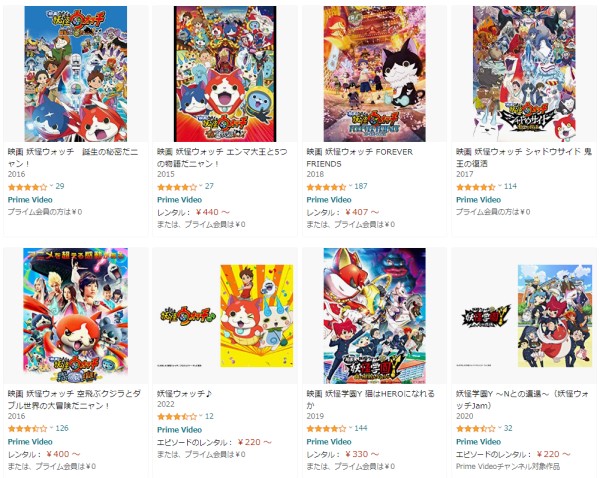This screenshot has height=478, width=600.
Task: Open シャドウサイド 鬼王の復活 poster
Action: click(524, 74)
